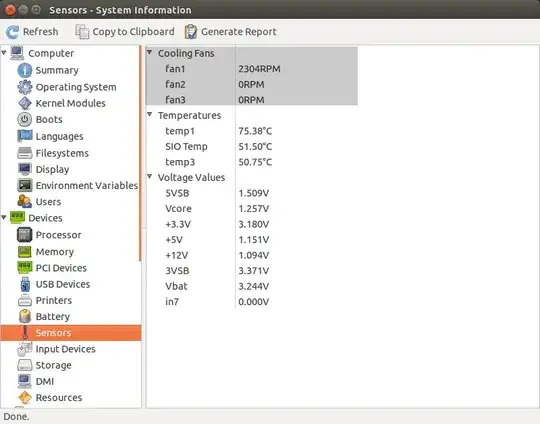Select the fan1 2304RPM row
Image resolution: width=540 pixels, height=424 pixels.
pyautogui.click(x=252, y=69)
